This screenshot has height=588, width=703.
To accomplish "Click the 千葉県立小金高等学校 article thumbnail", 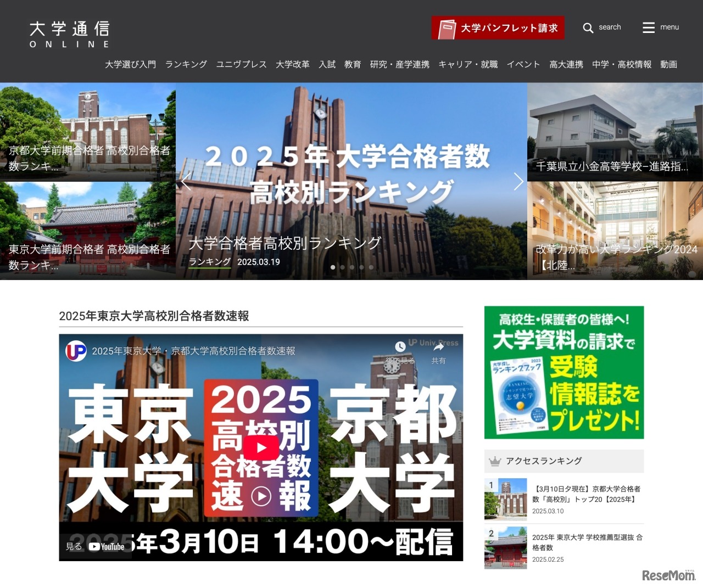I will click(615, 132).
